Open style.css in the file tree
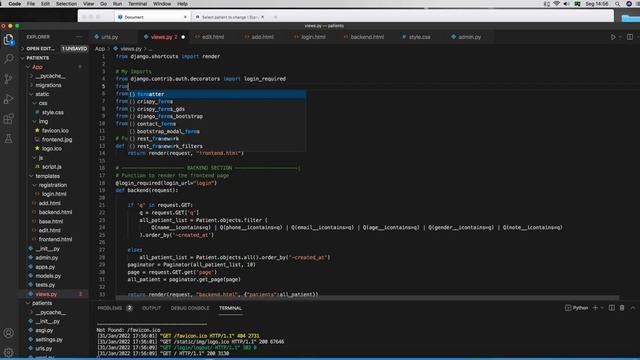Viewport: 640px width, 360px height. [53, 112]
